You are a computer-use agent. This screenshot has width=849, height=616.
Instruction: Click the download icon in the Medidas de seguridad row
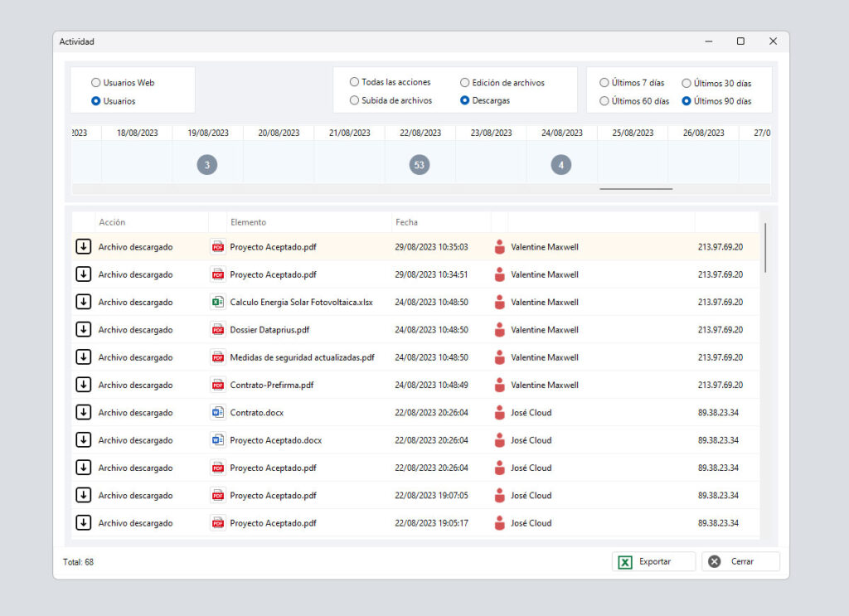84,357
